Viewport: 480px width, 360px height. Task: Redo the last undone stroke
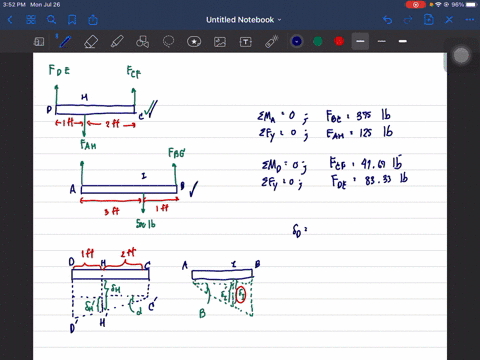click(408, 20)
